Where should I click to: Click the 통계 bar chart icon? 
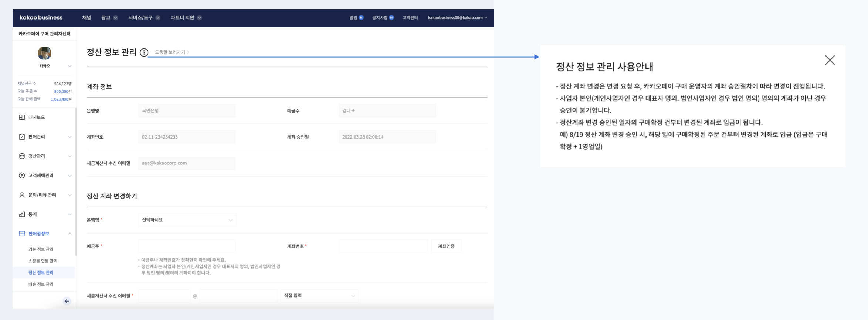click(x=22, y=214)
